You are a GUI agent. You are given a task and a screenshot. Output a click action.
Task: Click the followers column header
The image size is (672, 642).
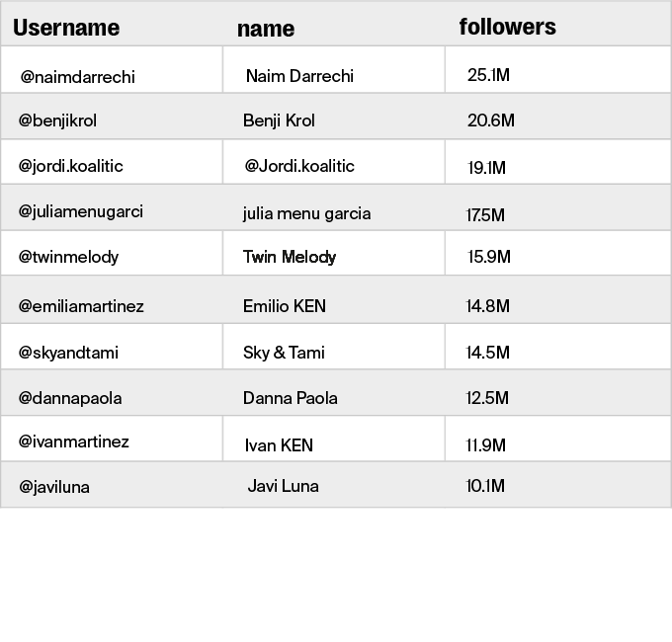click(507, 28)
